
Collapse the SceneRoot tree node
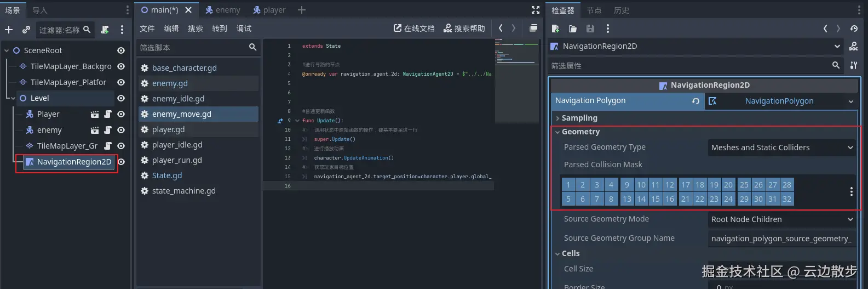pos(7,50)
